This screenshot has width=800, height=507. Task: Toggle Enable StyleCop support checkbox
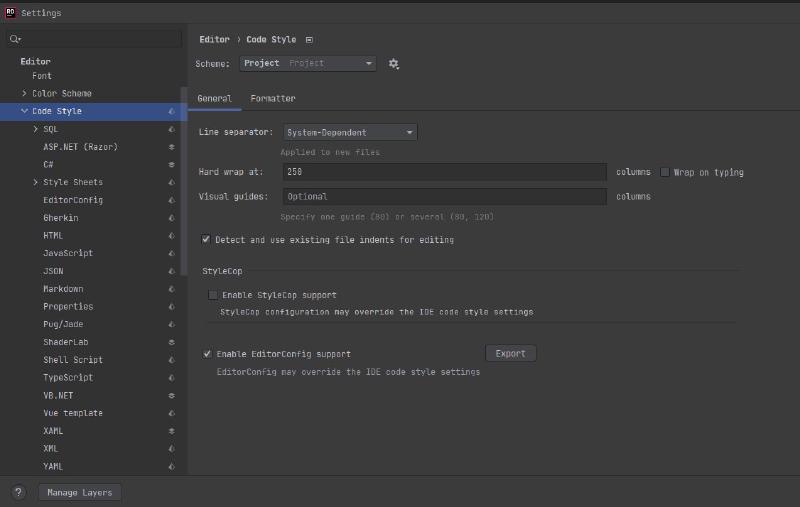point(212,295)
